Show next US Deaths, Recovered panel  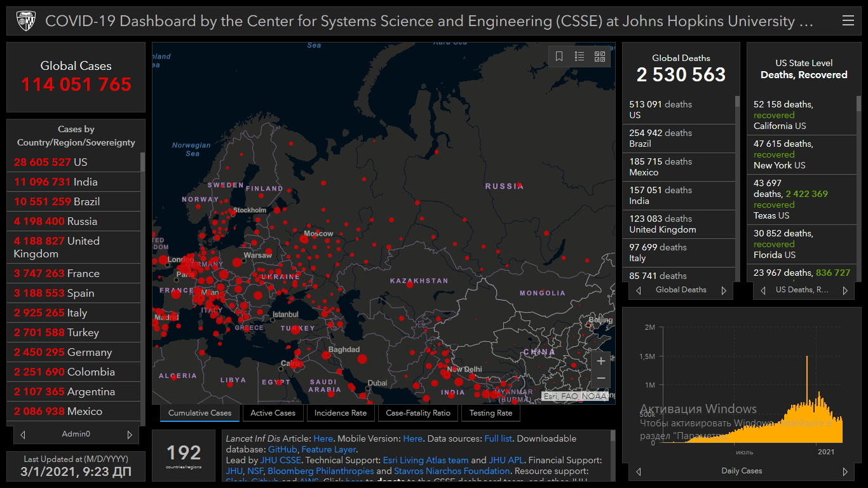tap(845, 290)
